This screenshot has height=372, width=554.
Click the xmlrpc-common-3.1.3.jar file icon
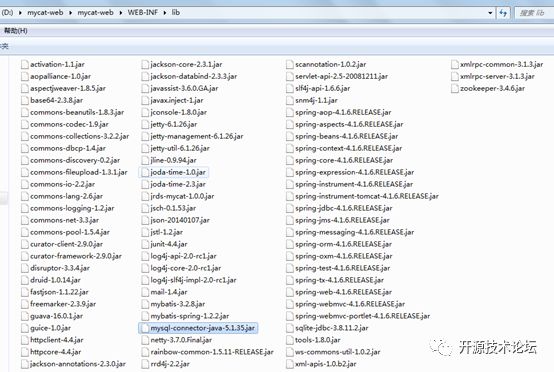coord(455,64)
